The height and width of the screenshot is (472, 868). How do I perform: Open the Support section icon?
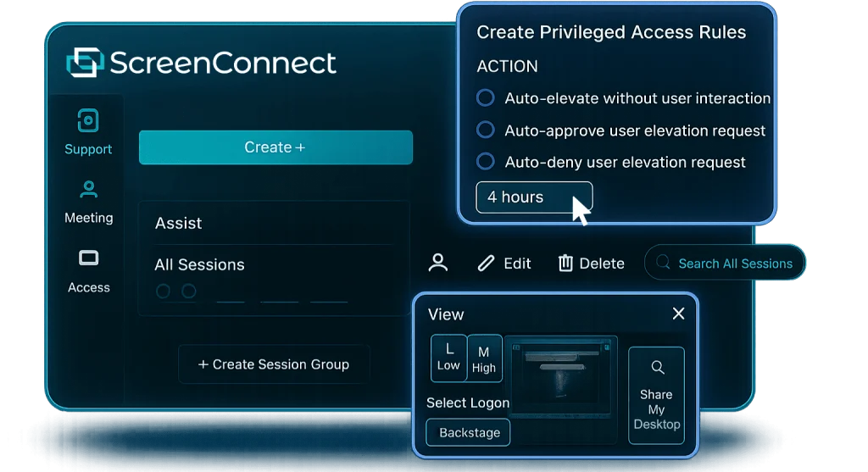pyautogui.click(x=88, y=120)
